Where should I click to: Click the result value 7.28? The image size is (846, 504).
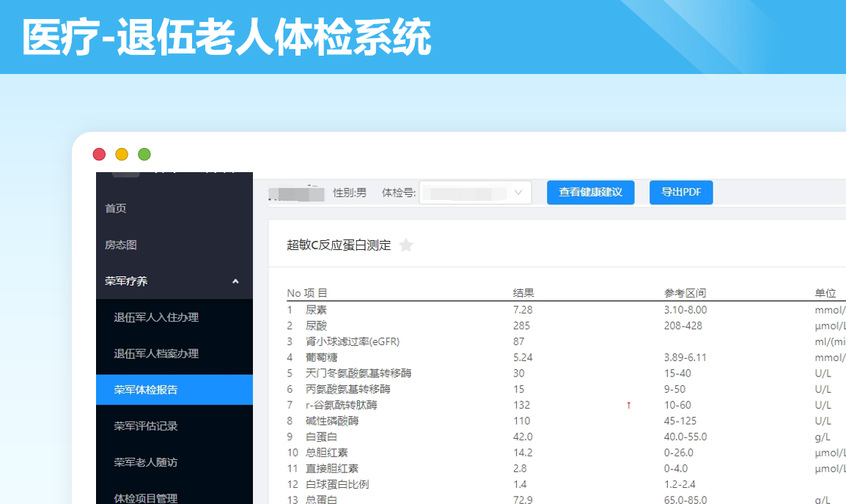click(523, 310)
